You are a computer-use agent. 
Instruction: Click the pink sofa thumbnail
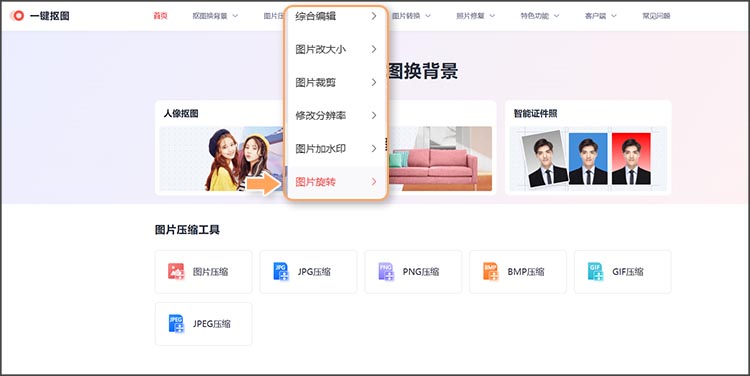point(439,159)
